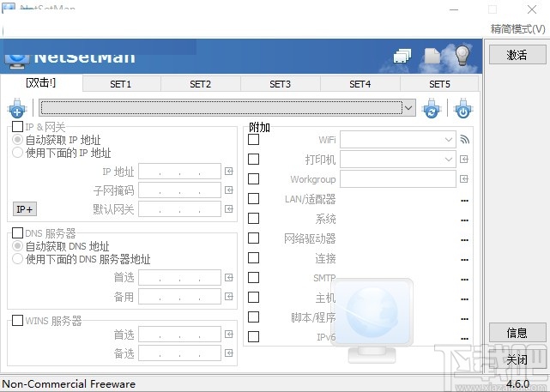Tick the WiFi checkbox
Screen dimensions: 550x392
click(x=254, y=139)
